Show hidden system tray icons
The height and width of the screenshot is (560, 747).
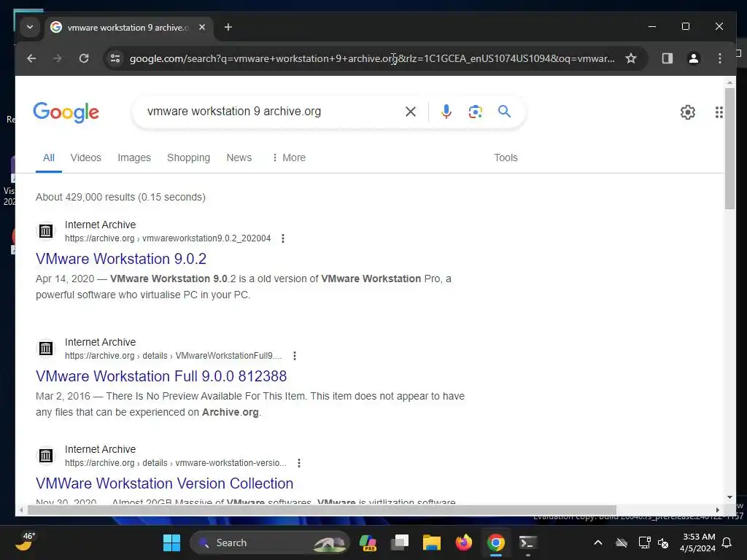pos(598,542)
